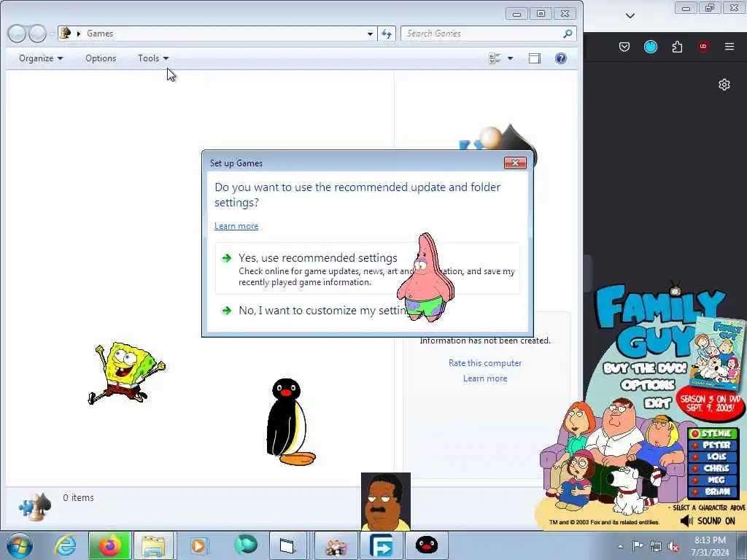Viewport: 747px width, 560px height.
Task: Click the Games back navigation button
Action: point(17,34)
